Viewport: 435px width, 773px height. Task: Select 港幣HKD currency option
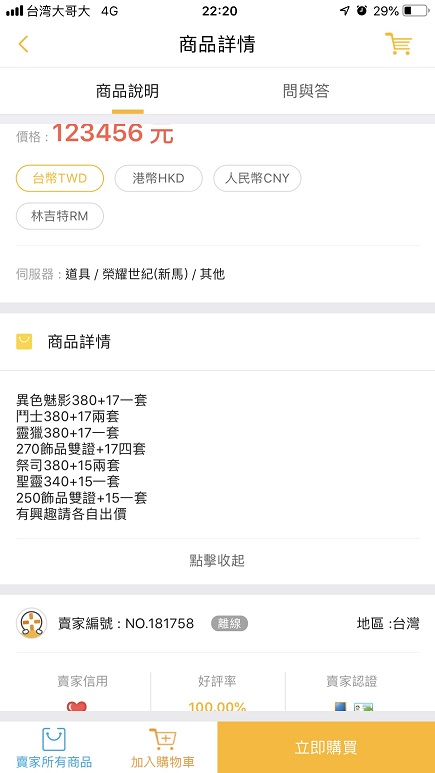click(158, 178)
